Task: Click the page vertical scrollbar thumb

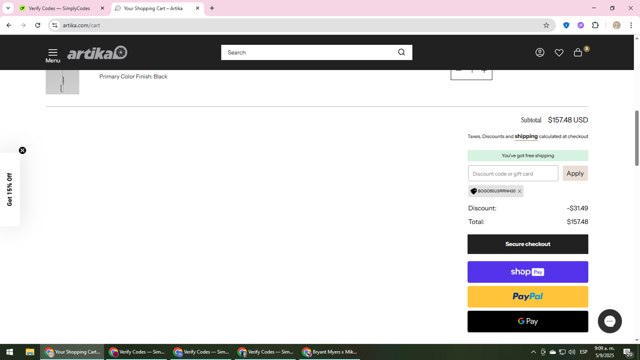Action: 637,138
